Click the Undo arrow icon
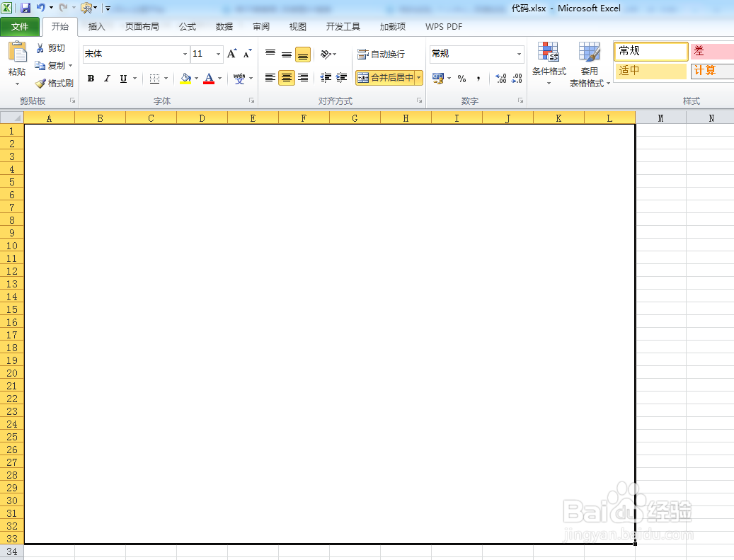This screenshot has width=734, height=560. click(x=41, y=8)
